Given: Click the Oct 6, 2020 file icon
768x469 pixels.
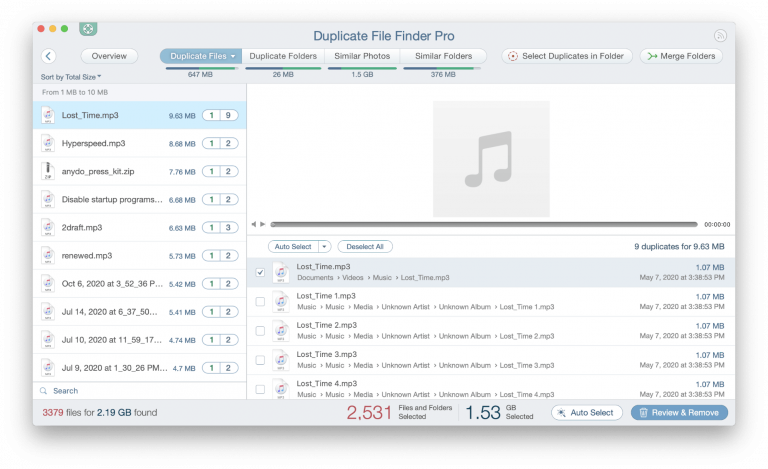Looking at the screenshot, I should [x=48, y=284].
